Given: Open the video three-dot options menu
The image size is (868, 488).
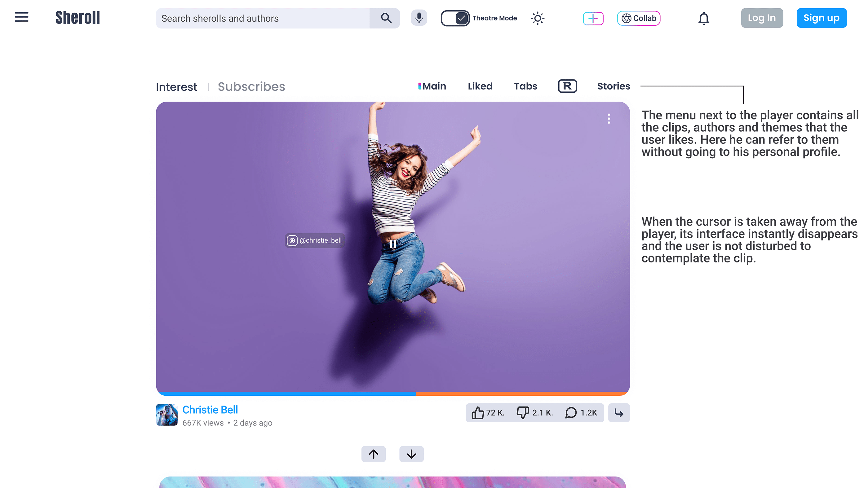Looking at the screenshot, I should click(609, 119).
